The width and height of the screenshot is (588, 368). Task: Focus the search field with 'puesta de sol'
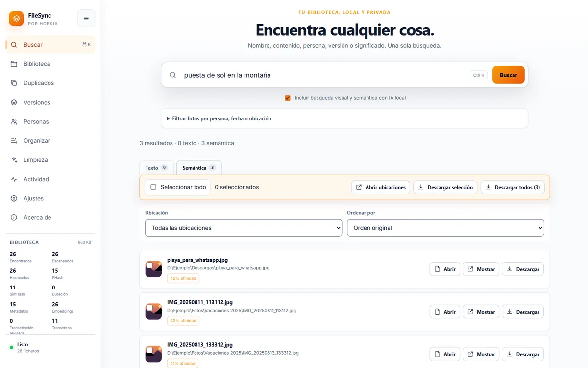click(x=323, y=75)
